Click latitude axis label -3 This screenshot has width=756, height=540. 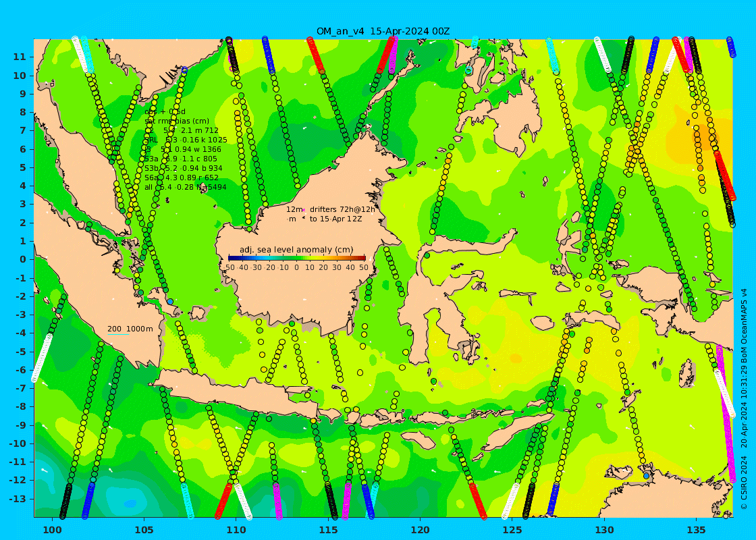[21, 315]
